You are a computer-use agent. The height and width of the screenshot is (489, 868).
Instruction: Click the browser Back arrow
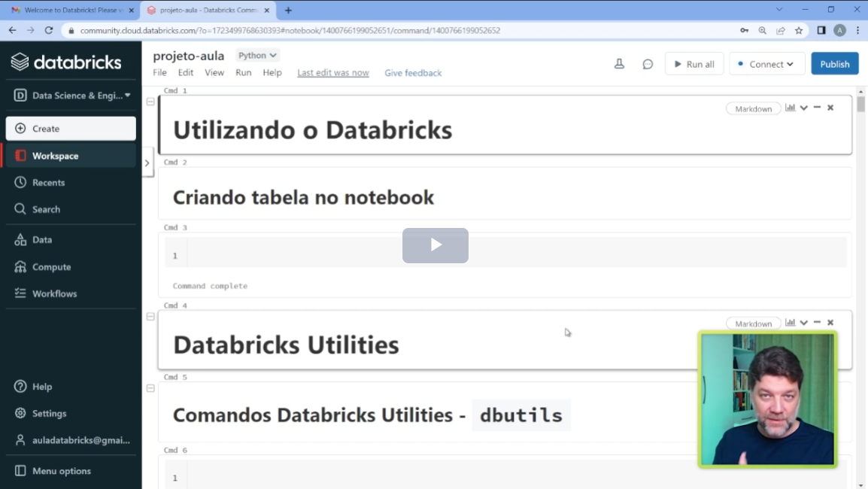coord(12,30)
